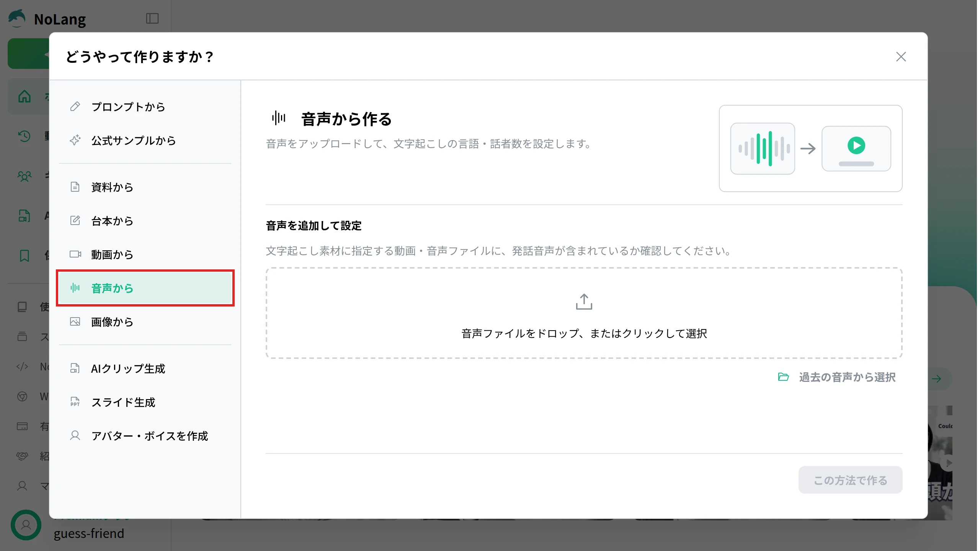980x551 pixels.
Task: Click the home icon in background sidebar
Action: [x=24, y=96]
